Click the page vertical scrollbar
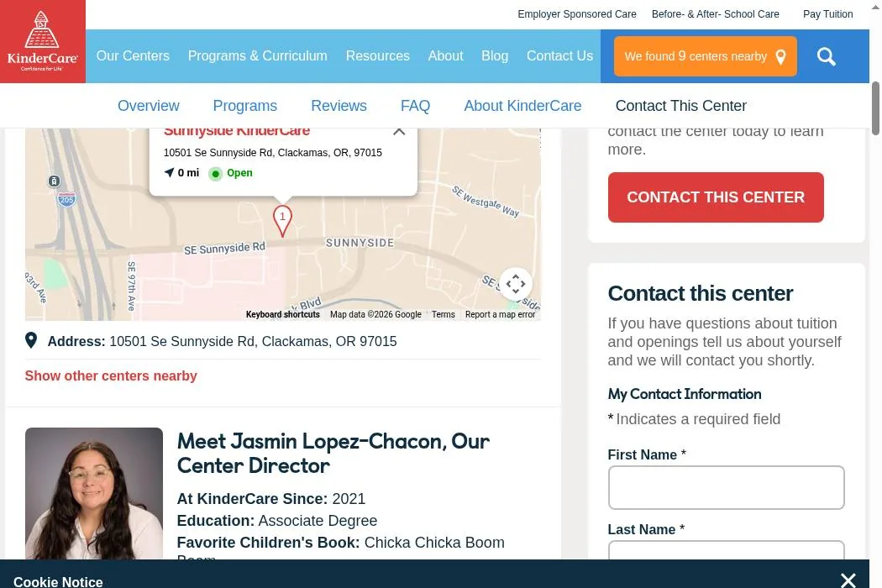 [x=875, y=108]
